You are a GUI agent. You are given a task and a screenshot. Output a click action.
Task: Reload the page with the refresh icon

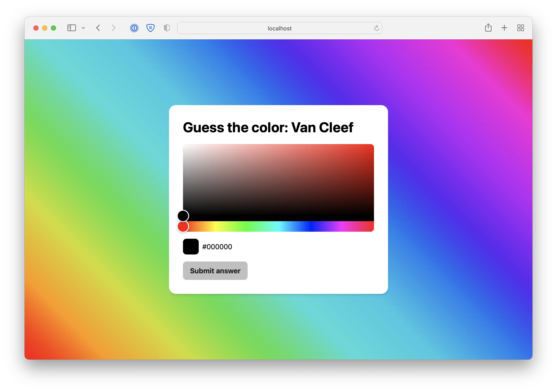(376, 28)
